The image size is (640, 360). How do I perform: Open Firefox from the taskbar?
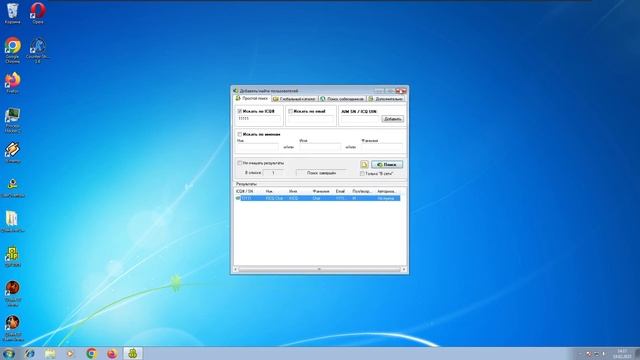coord(112,353)
